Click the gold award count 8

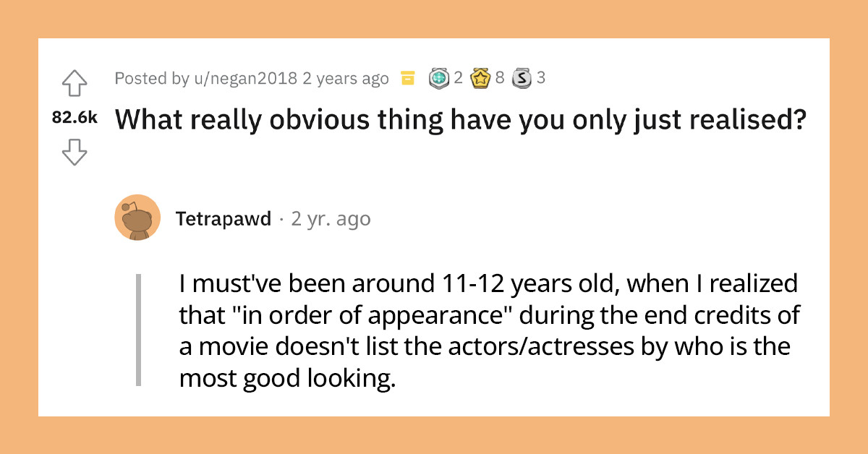pos(499,78)
